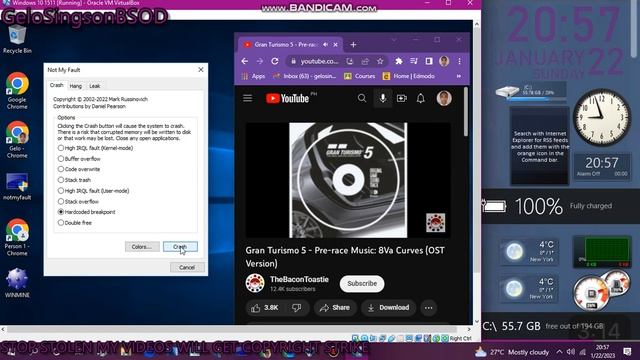This screenshot has height=360, width=640.
Task: Open the taskbar weather widget
Action: click(x=512, y=352)
